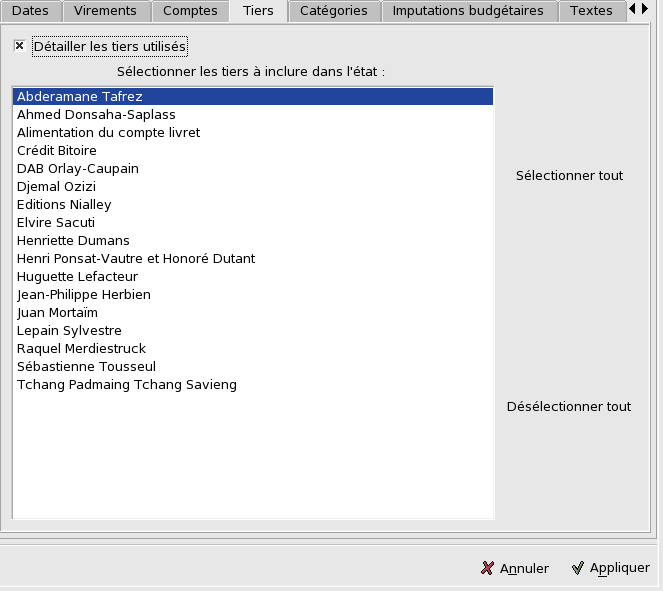Go to Imputations budgétaires tab
This screenshot has width=663, height=591.
(x=468, y=11)
